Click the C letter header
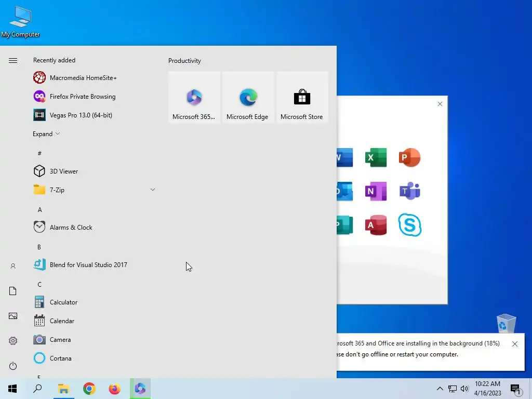This screenshot has height=399, width=532. click(39, 284)
